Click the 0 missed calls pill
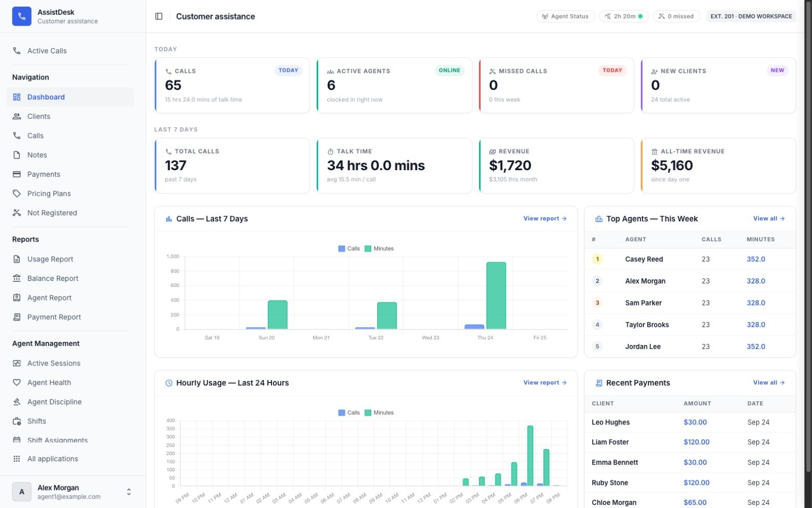The height and width of the screenshot is (508, 812). point(676,16)
